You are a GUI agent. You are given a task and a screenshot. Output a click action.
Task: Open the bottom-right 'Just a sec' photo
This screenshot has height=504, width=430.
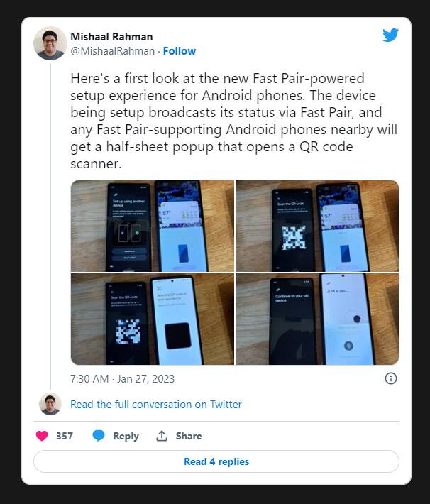317,319
